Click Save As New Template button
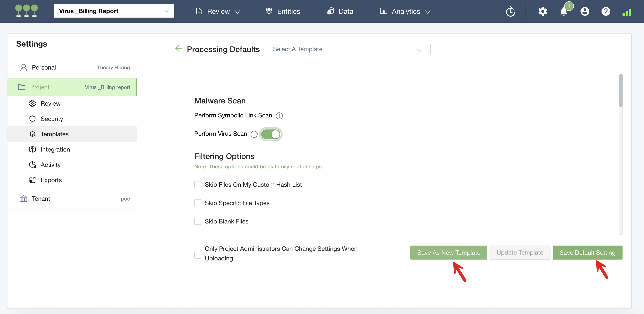Viewport: 644px width, 314px height. (x=449, y=253)
